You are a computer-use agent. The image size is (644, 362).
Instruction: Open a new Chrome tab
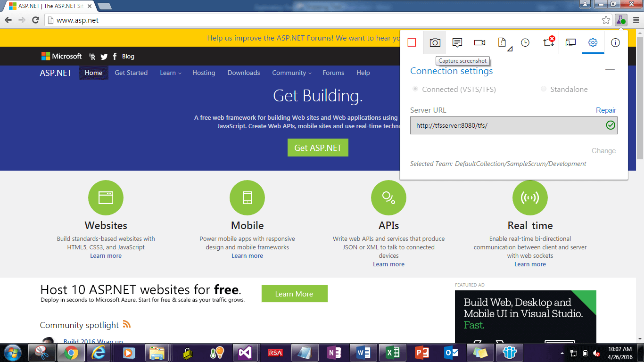point(104,6)
